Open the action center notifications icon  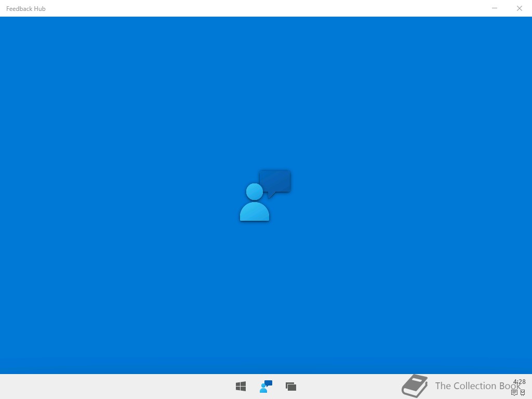[514, 393]
